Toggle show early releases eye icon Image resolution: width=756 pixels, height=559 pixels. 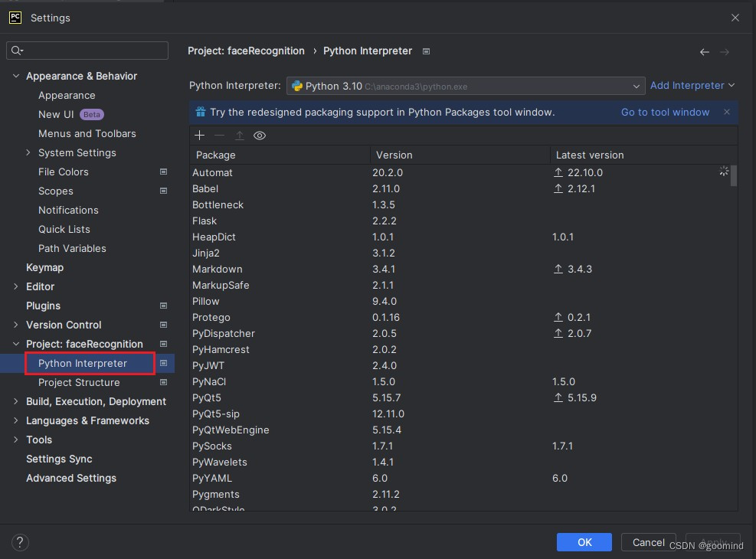[260, 136]
